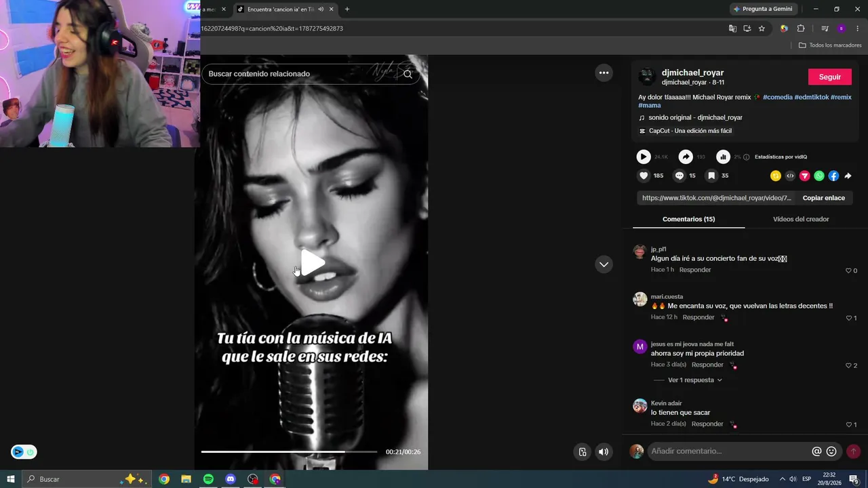This screenshot has height=488, width=868.
Task: Like jp_pl1's comment heart
Action: (x=848, y=270)
